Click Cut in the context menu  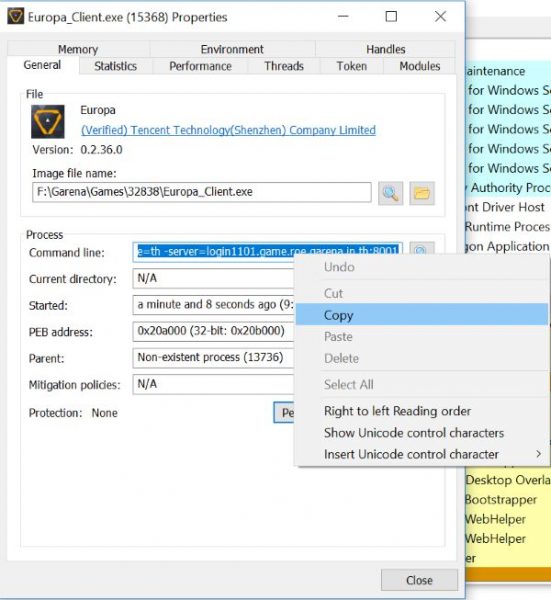[422, 293]
